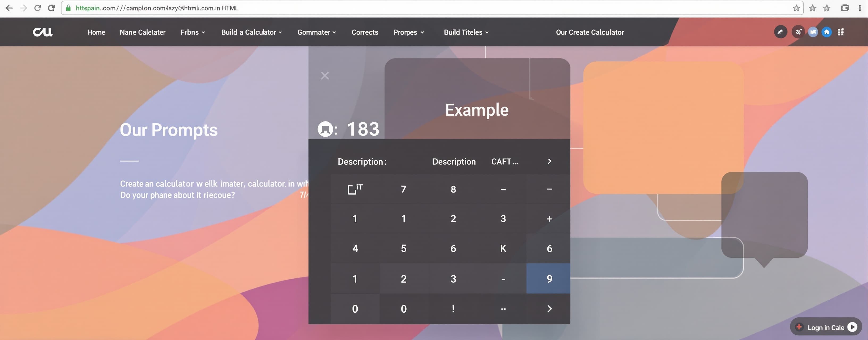
Task: Bookmark page with star inside address bar
Action: pyautogui.click(x=796, y=8)
